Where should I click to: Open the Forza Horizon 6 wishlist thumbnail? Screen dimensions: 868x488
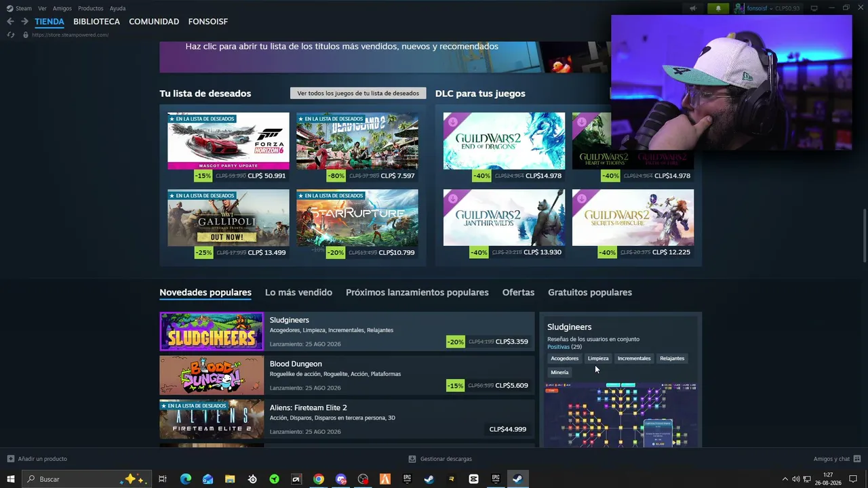(229, 141)
